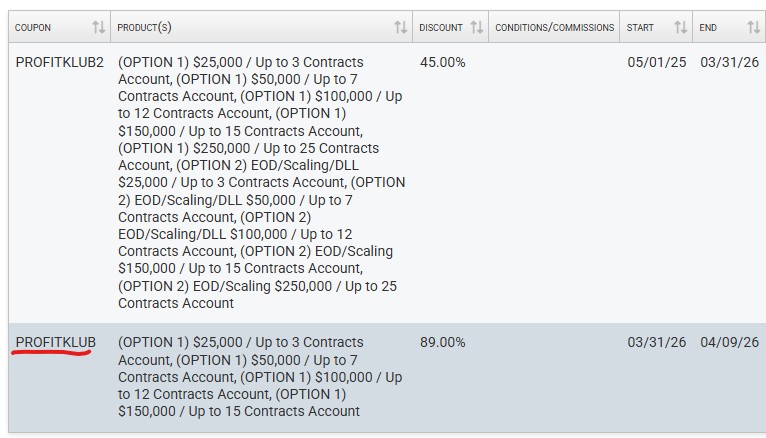Click the End column sort arrows

(x=753, y=28)
